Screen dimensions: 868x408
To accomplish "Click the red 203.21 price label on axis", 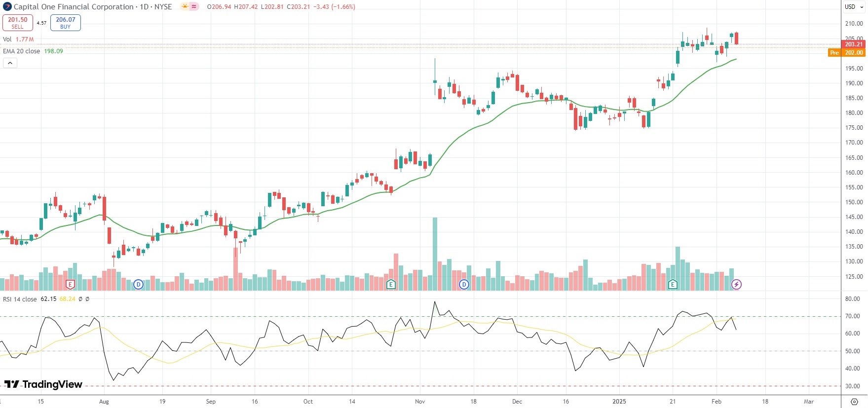I will 854,44.
